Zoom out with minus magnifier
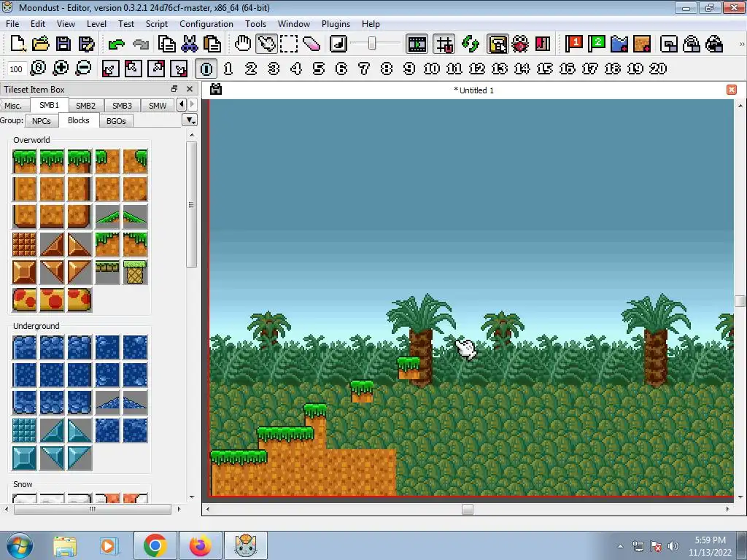This screenshot has height=560, width=747. tap(83, 69)
